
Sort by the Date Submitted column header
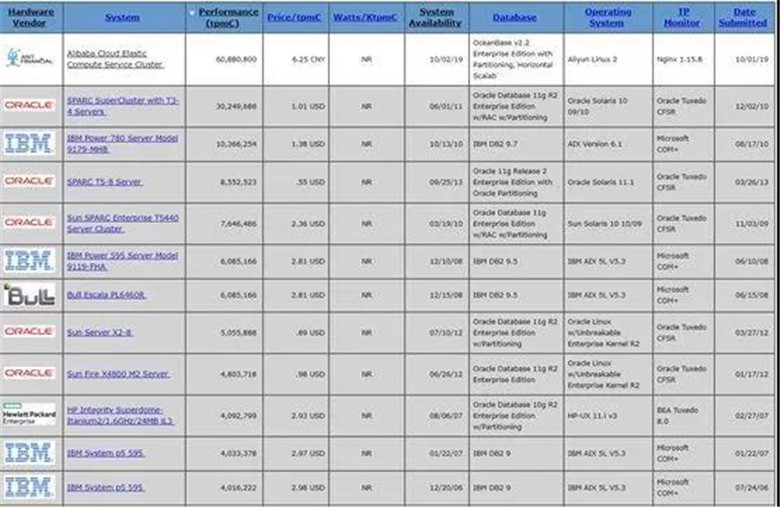pos(743,17)
